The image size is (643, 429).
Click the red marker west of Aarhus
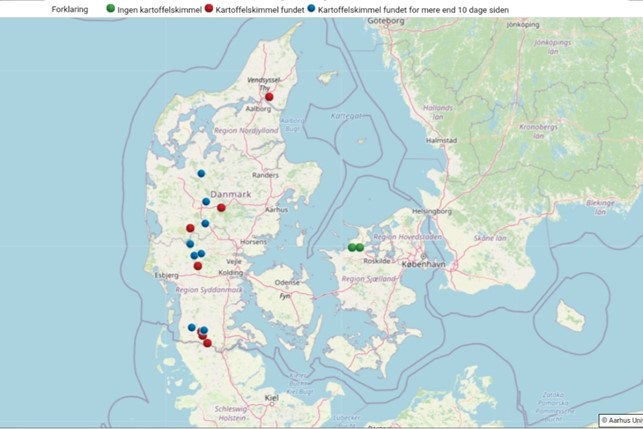pyautogui.click(x=221, y=208)
